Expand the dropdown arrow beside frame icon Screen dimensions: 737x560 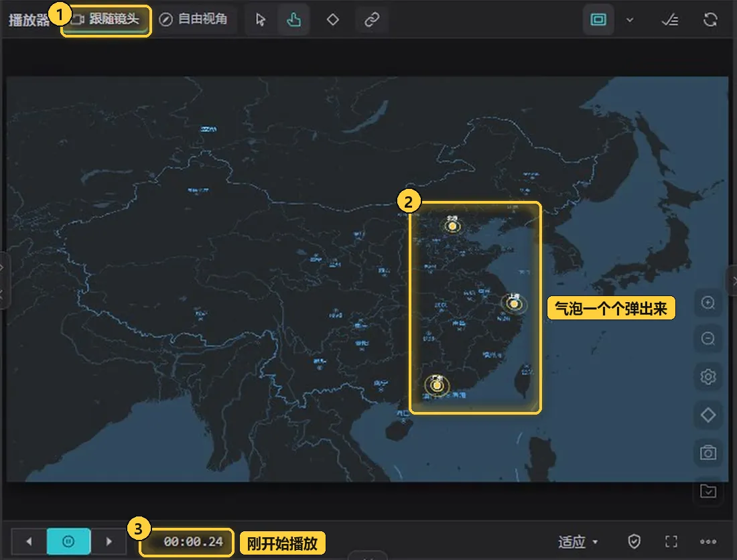[630, 19]
